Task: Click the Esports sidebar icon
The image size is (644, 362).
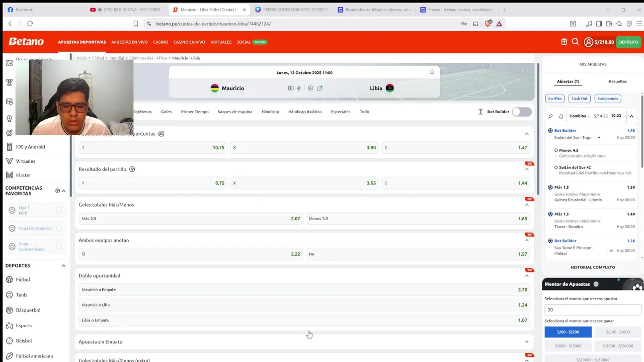Action: point(9,325)
